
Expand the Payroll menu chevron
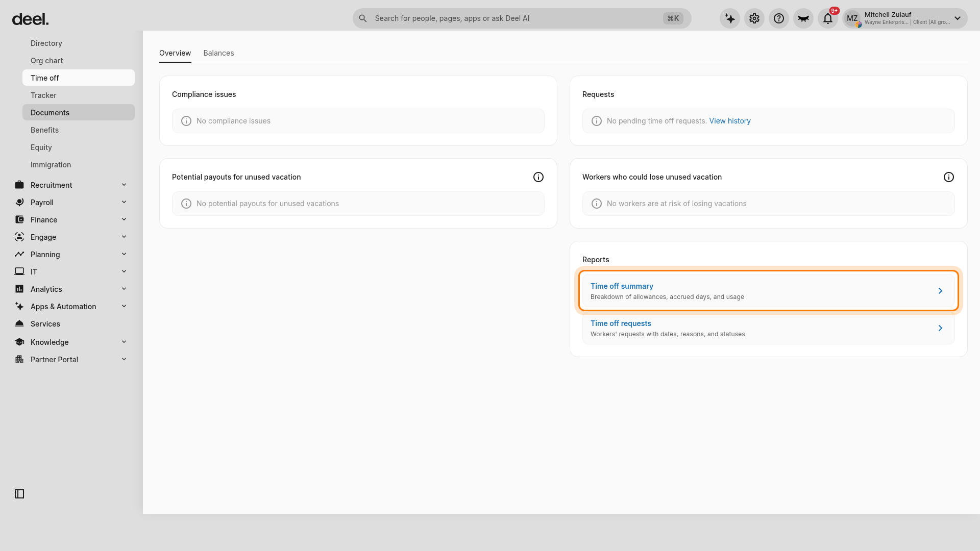[124, 202]
